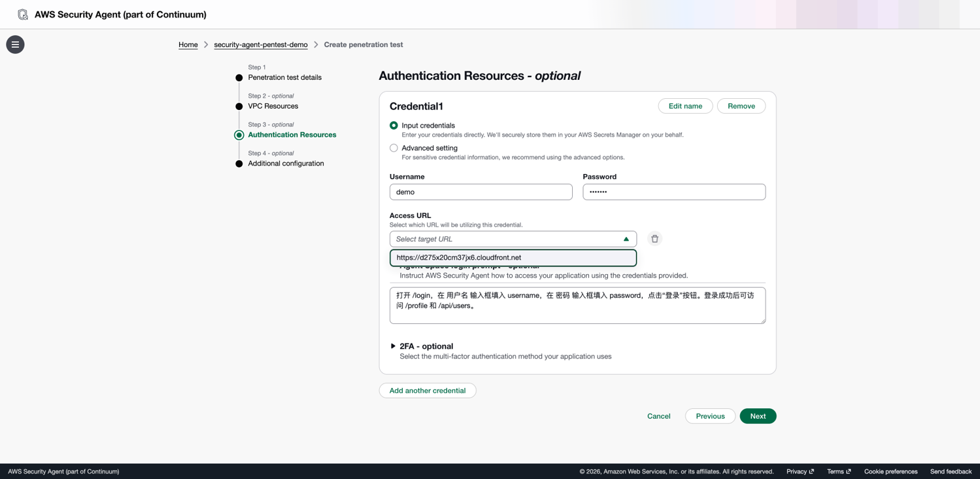
Task: Open the hamburger navigation menu
Action: click(x=15, y=44)
